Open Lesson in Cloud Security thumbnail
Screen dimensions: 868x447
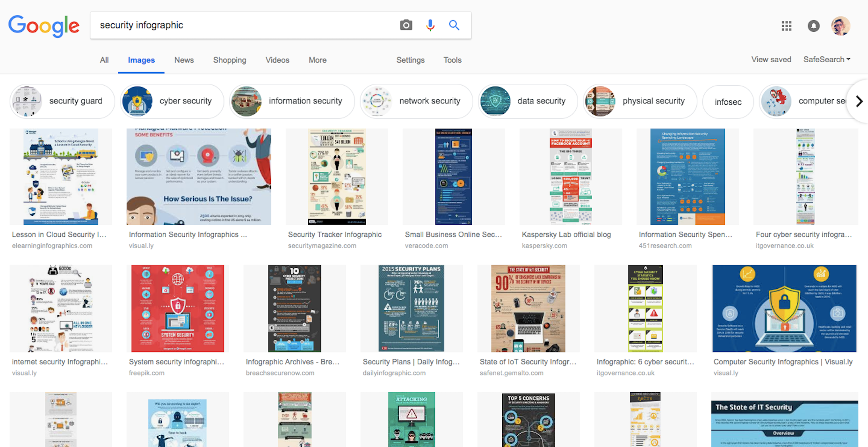(x=61, y=177)
